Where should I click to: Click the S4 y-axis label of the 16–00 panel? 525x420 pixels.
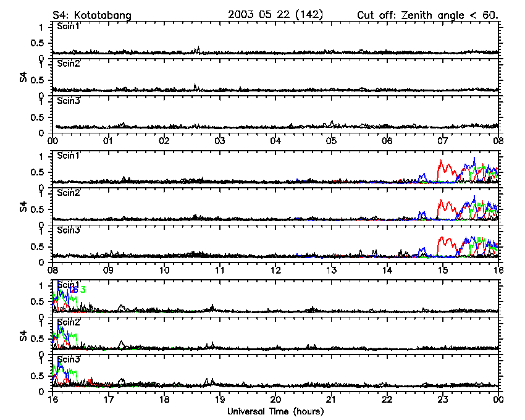(23, 336)
